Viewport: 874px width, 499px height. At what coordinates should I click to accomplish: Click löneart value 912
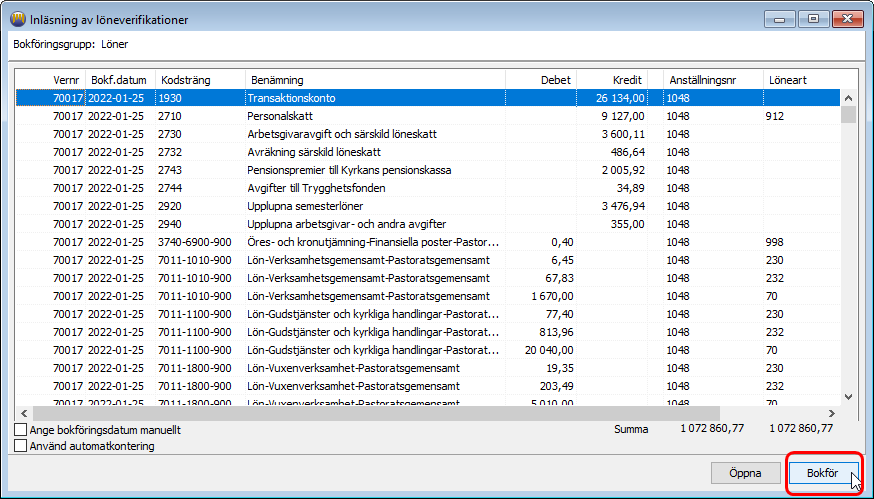coord(775,116)
